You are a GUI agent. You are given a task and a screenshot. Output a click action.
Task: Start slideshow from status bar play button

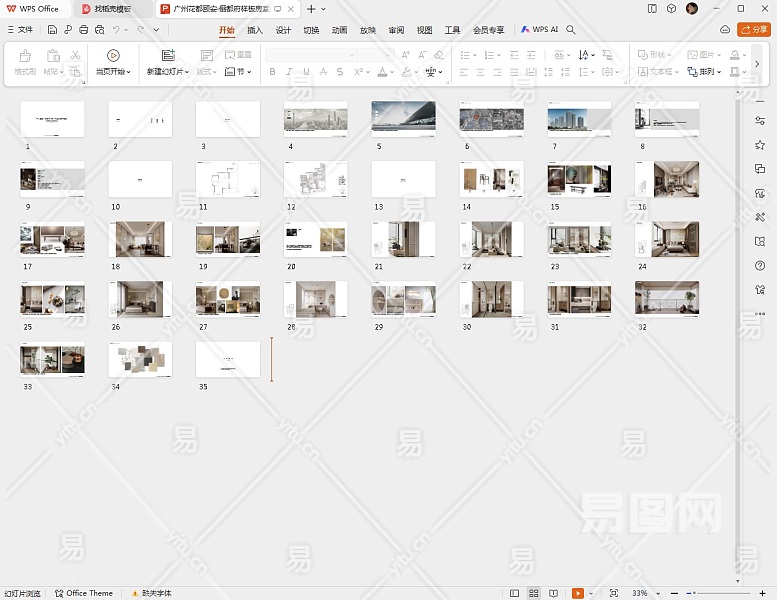[577, 593]
